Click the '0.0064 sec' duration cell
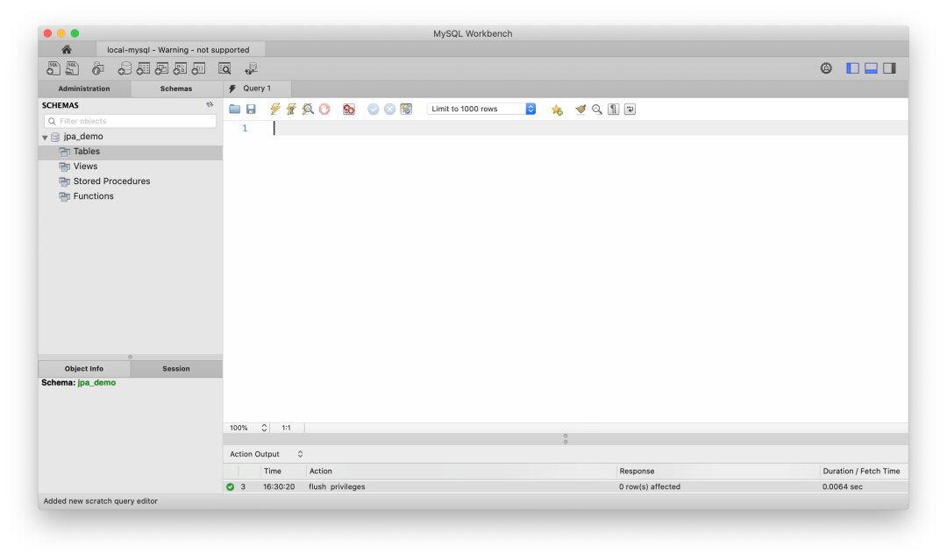 842,486
